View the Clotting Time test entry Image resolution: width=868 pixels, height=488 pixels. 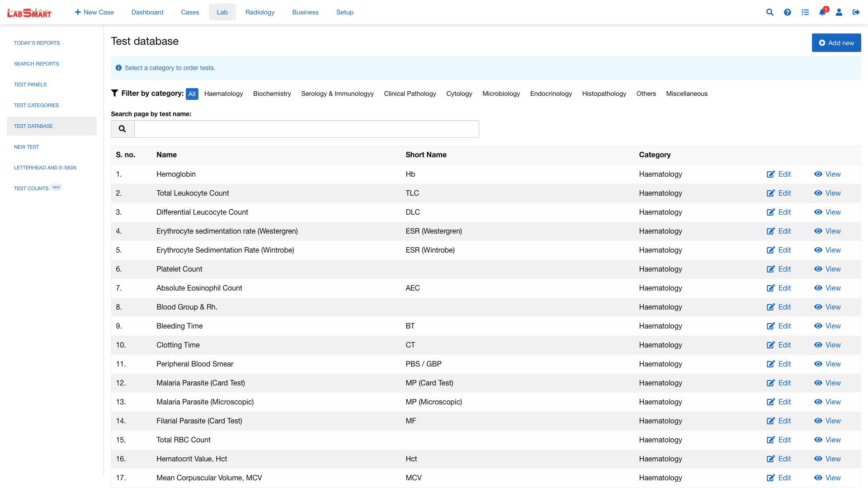pyautogui.click(x=827, y=345)
